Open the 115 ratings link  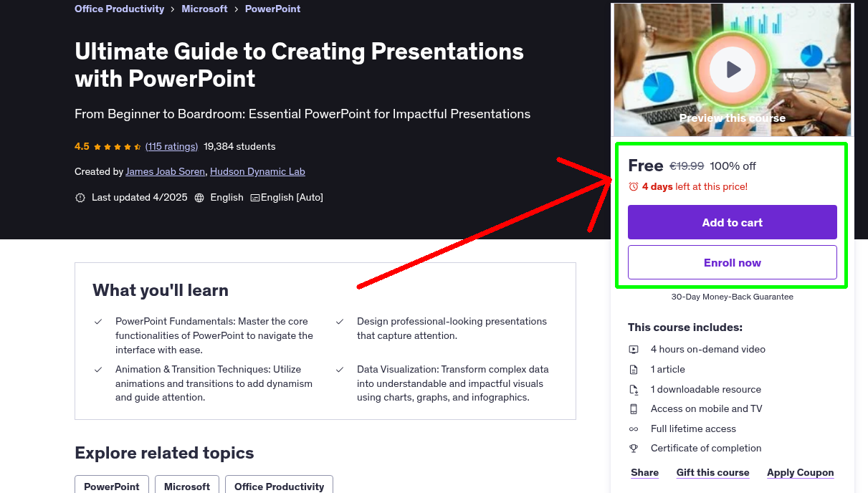click(x=171, y=146)
